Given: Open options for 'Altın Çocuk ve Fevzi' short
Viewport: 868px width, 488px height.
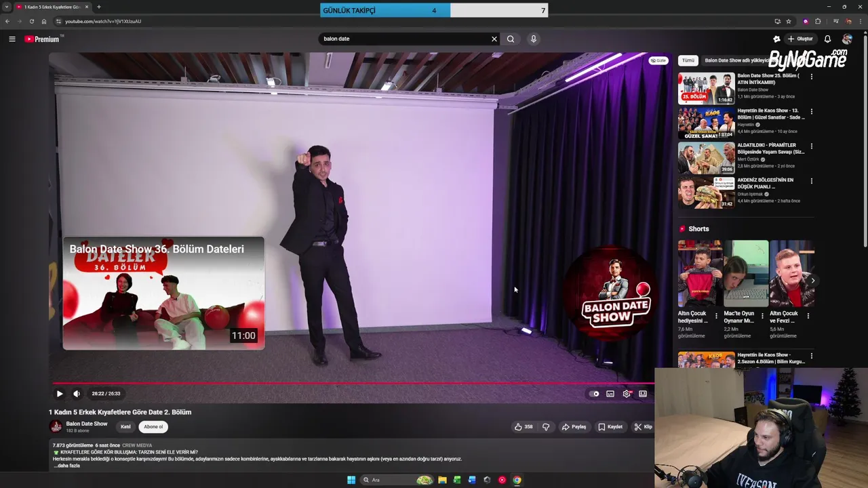Looking at the screenshot, I should [808, 316].
